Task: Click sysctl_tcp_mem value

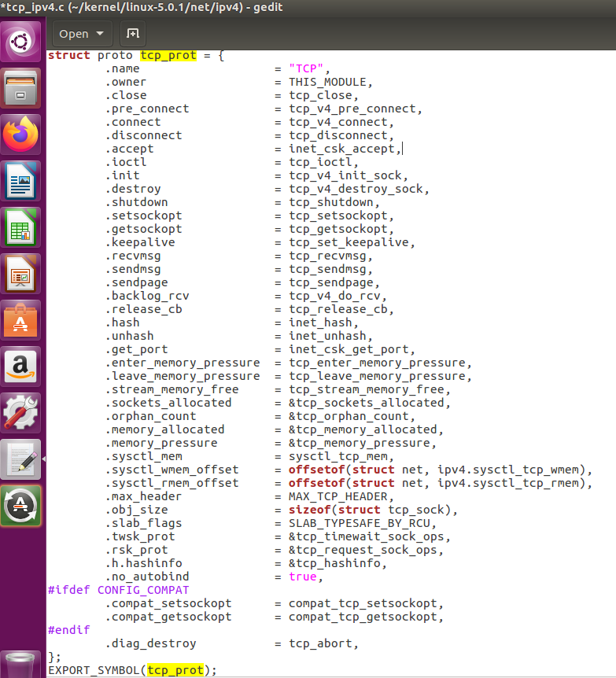Action: 338,457
